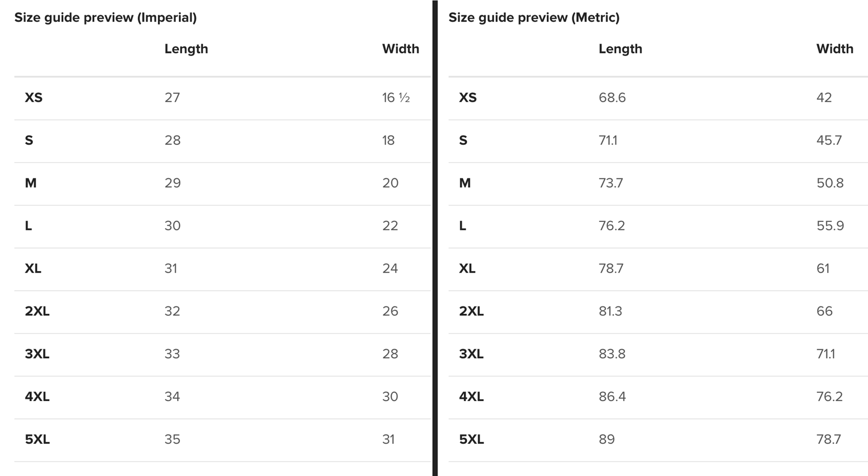Select the L row label in Metric table
Screen dimensions: 868x476
[x=463, y=226]
